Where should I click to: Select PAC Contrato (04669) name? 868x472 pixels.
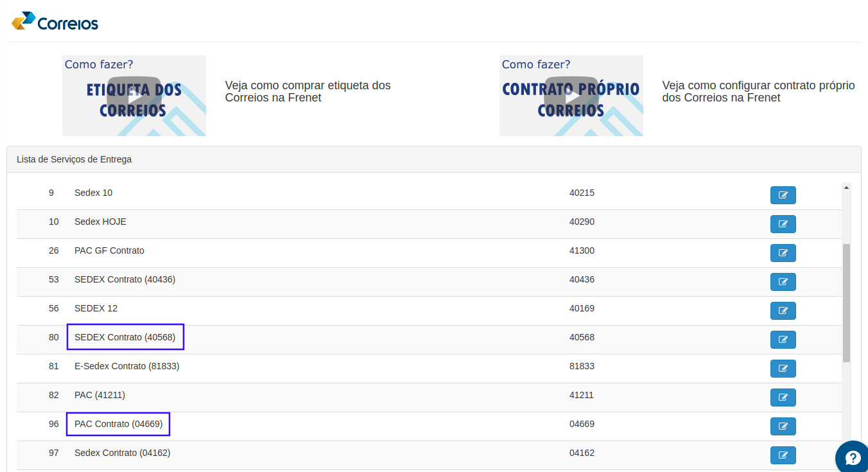118,424
